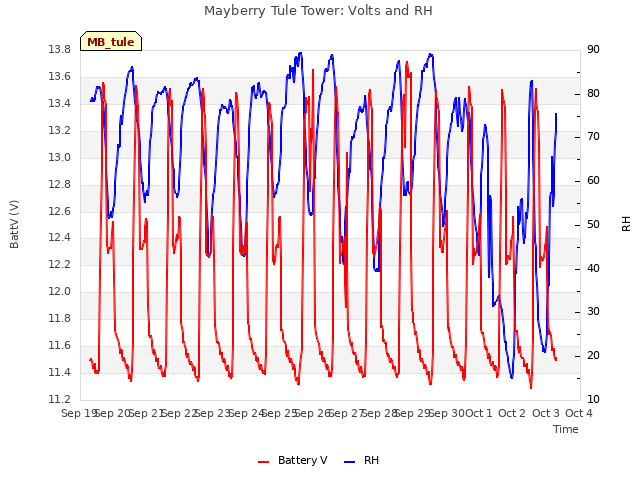
Task: Click the 11.2 left axis tick value
Action: pyautogui.click(x=60, y=399)
